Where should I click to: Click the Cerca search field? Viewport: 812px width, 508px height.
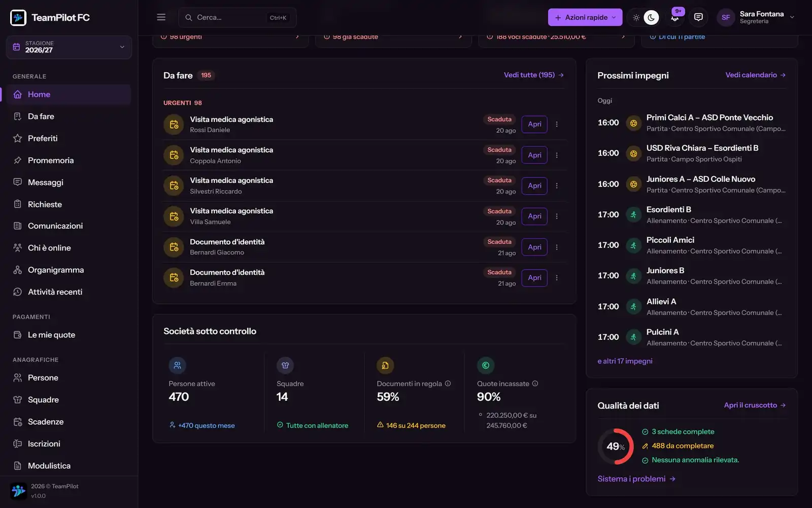click(237, 17)
